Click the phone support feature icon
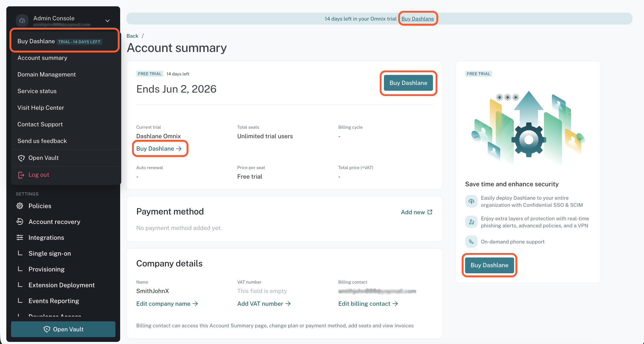Screen dimensions: 644x344 (x=471, y=242)
